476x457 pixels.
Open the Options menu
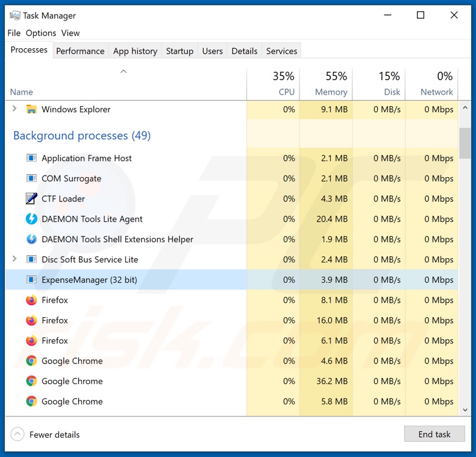click(41, 33)
